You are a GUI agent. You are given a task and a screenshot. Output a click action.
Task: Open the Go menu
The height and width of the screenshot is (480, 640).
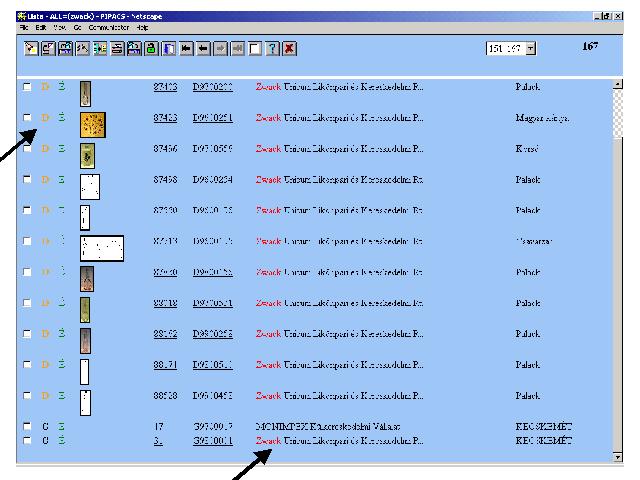click(78, 27)
